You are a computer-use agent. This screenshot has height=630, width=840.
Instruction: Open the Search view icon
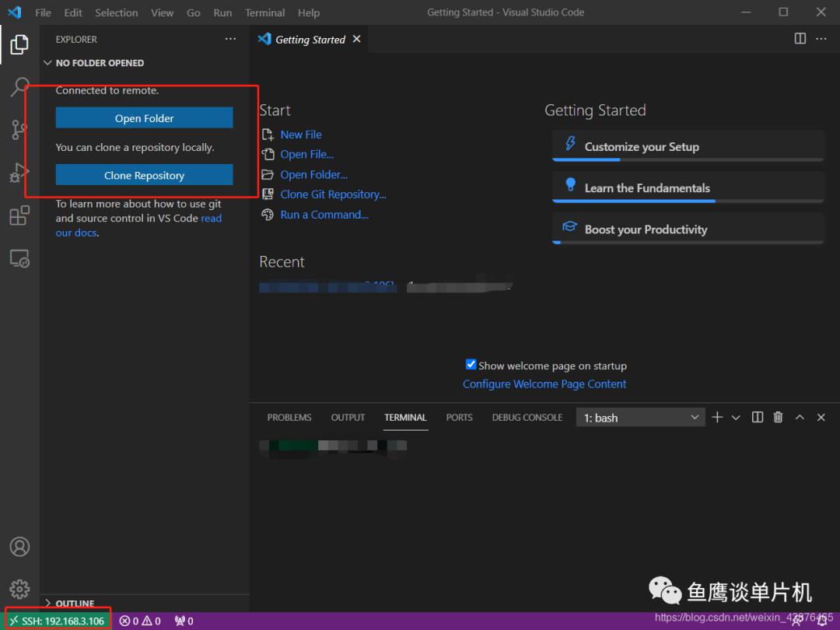click(x=19, y=87)
